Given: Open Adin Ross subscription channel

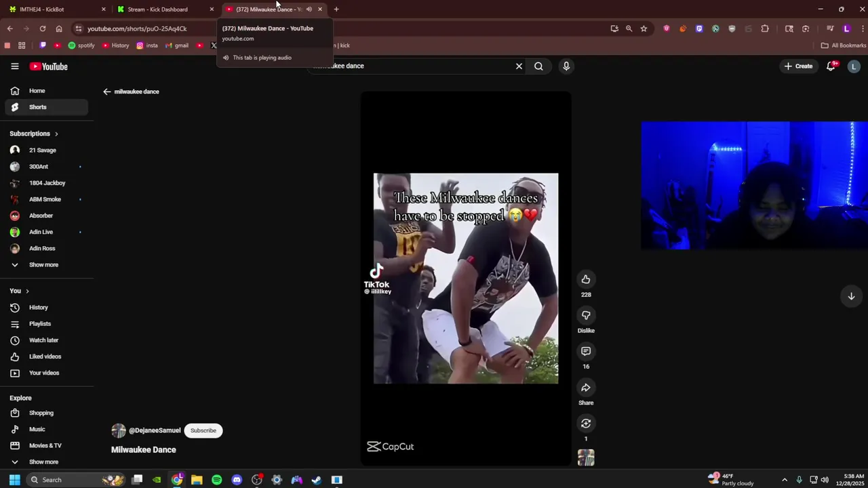Looking at the screenshot, I should 46,248.
